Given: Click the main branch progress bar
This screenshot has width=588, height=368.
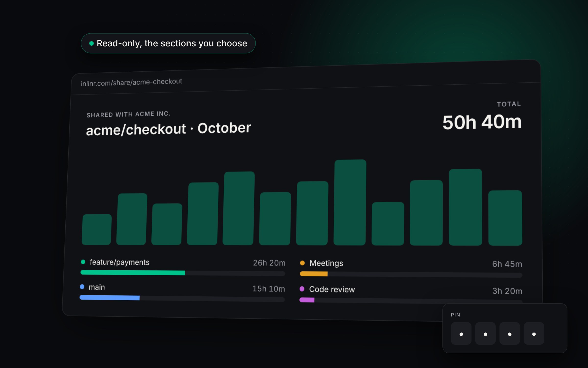Looking at the screenshot, I should 182,299.
